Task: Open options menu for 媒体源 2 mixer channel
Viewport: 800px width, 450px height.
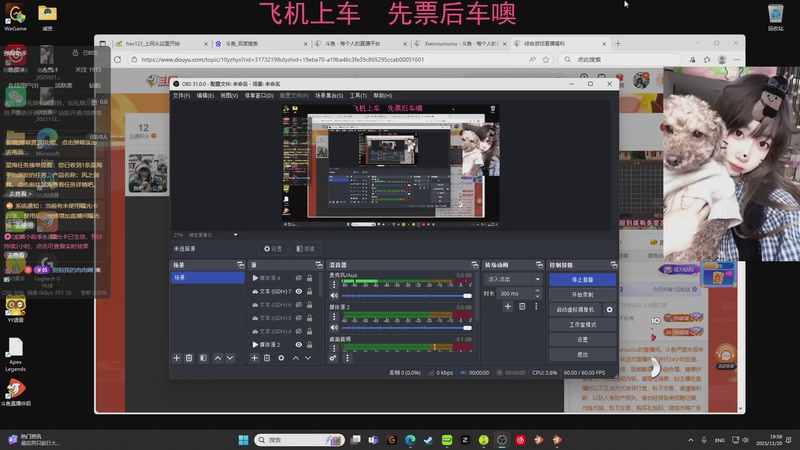Action: (334, 316)
